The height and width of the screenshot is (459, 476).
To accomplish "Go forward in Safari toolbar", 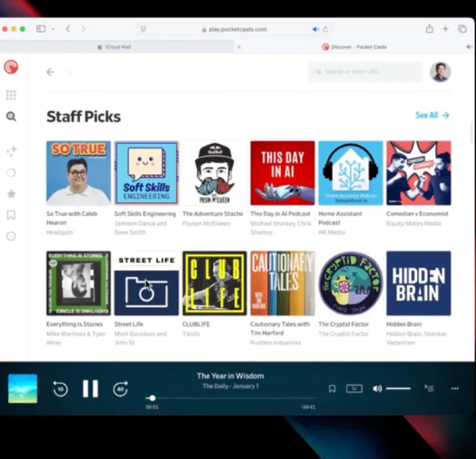I will 83,29.
